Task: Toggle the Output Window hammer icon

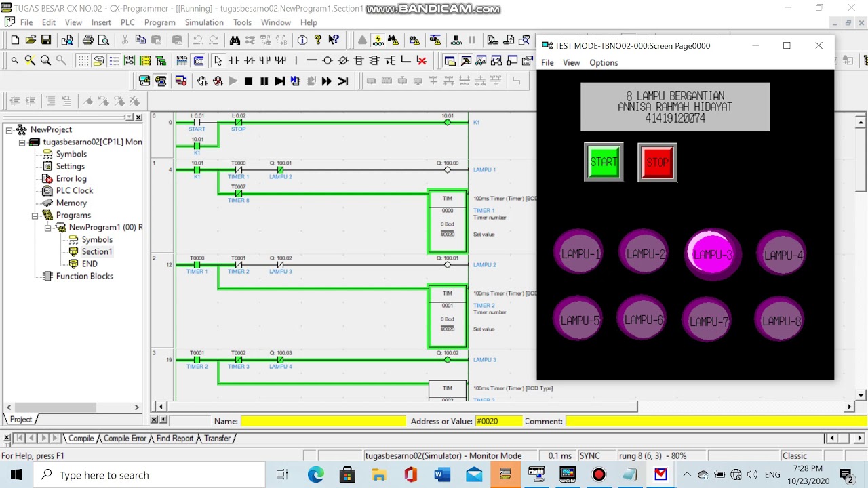Action: click(465, 60)
